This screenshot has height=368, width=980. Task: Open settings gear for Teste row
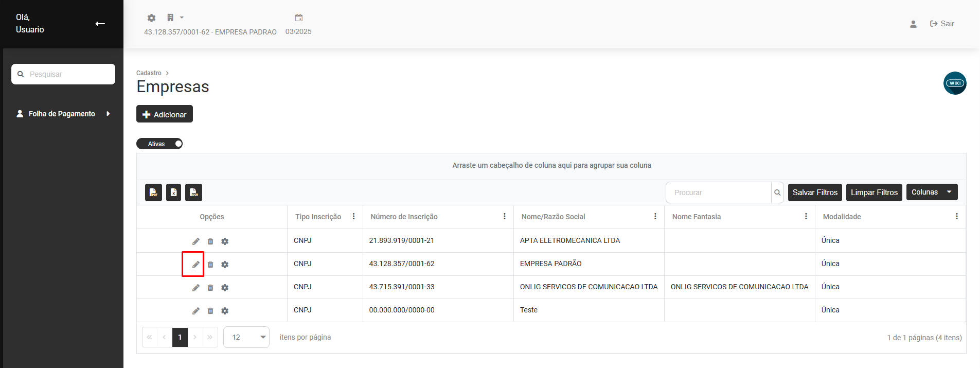225,311
